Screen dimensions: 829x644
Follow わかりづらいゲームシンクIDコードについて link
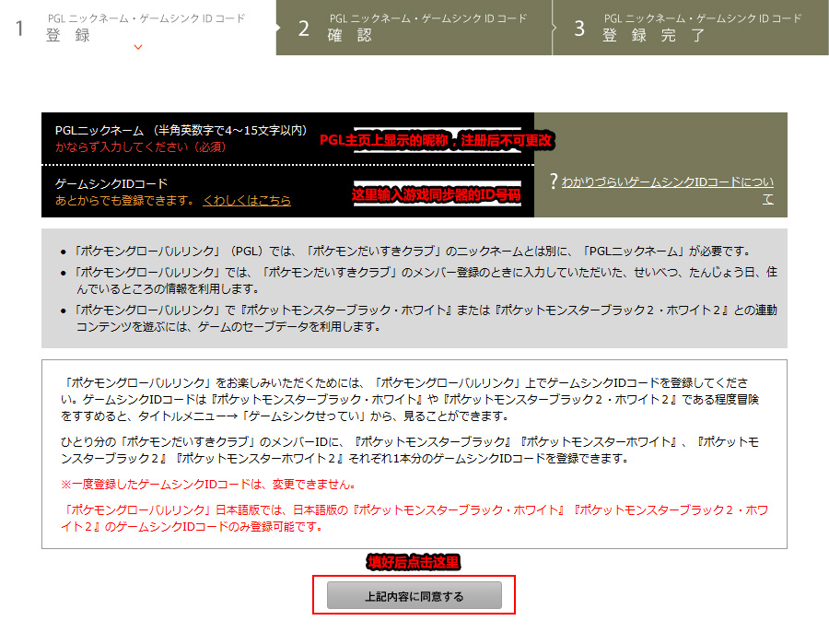click(667, 190)
